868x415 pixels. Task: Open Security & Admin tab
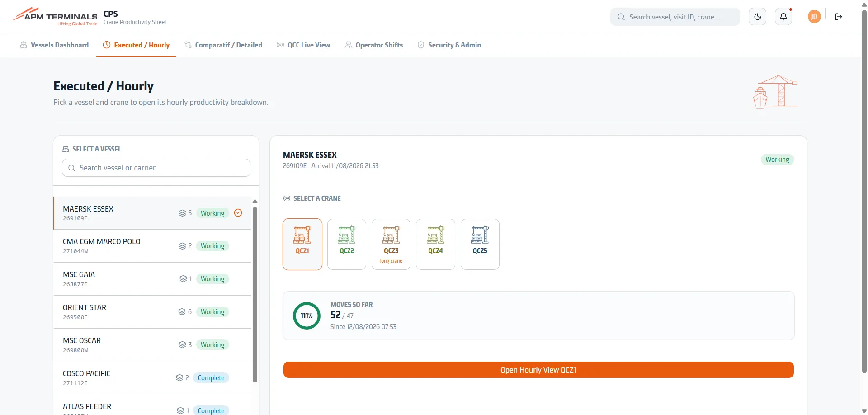coord(449,45)
